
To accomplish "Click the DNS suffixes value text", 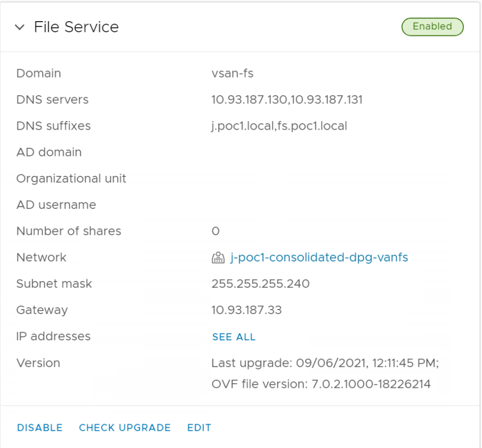I will (x=279, y=126).
